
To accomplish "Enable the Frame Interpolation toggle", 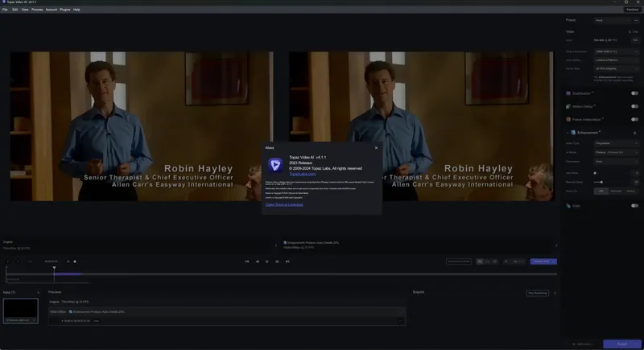I will point(634,119).
